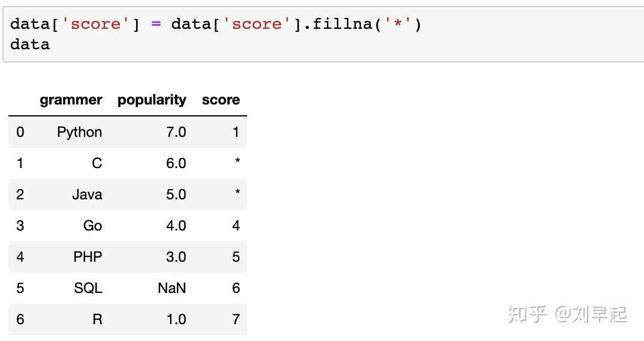Click the popularity column header

pos(152,100)
